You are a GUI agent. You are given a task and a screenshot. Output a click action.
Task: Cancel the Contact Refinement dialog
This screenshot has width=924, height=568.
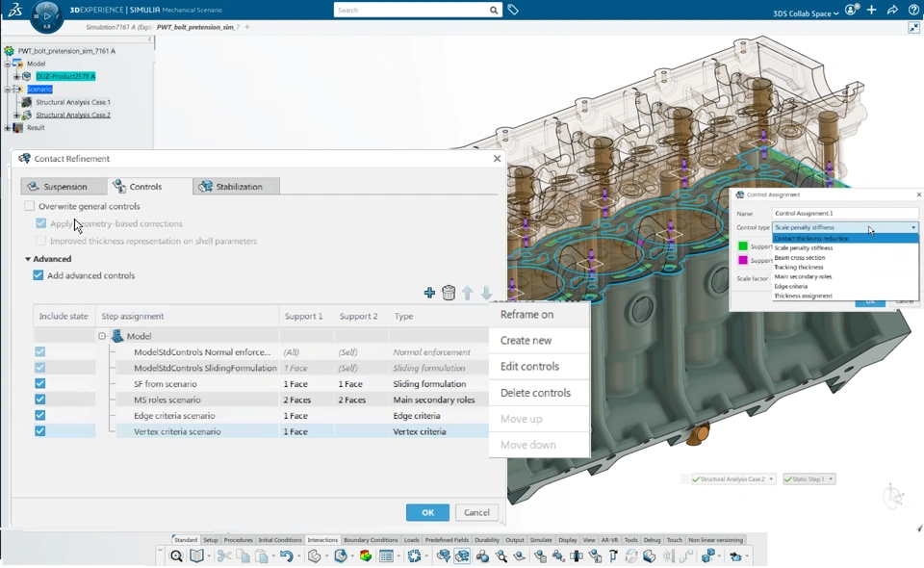tap(476, 512)
